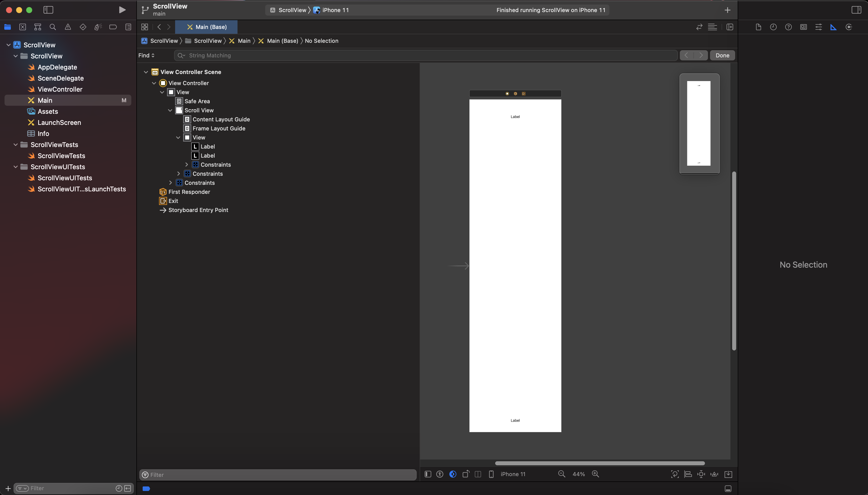Collapse the Scroll View tree item
Image resolution: width=868 pixels, height=495 pixels.
click(170, 110)
